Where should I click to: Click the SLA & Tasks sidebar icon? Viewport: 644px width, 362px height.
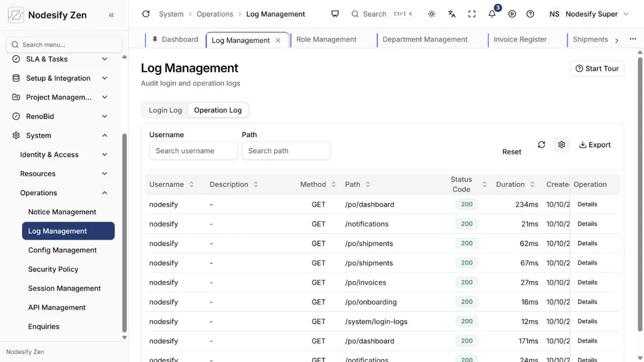16,59
